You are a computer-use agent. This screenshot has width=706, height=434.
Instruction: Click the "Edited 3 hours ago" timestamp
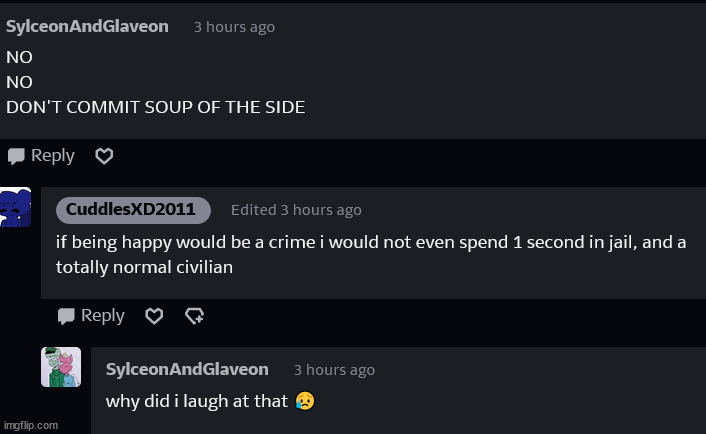pos(296,210)
